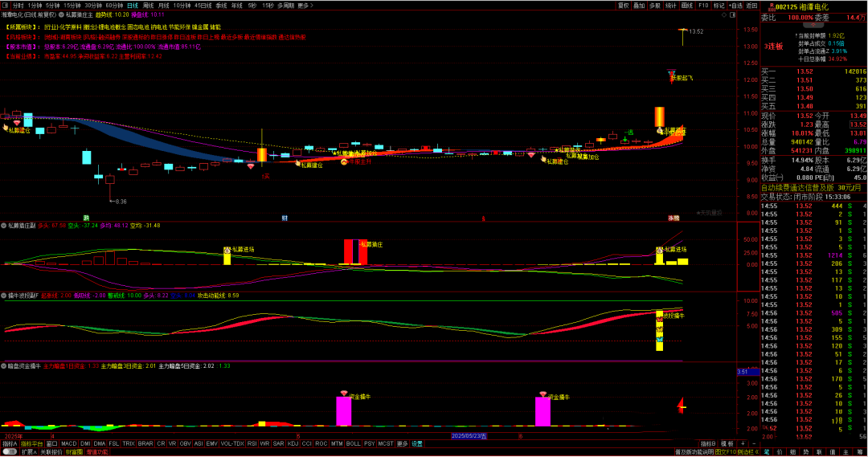Select the BOLL indicator tab
Image resolution: width=868 pixels, height=457 pixels.
(x=353, y=443)
